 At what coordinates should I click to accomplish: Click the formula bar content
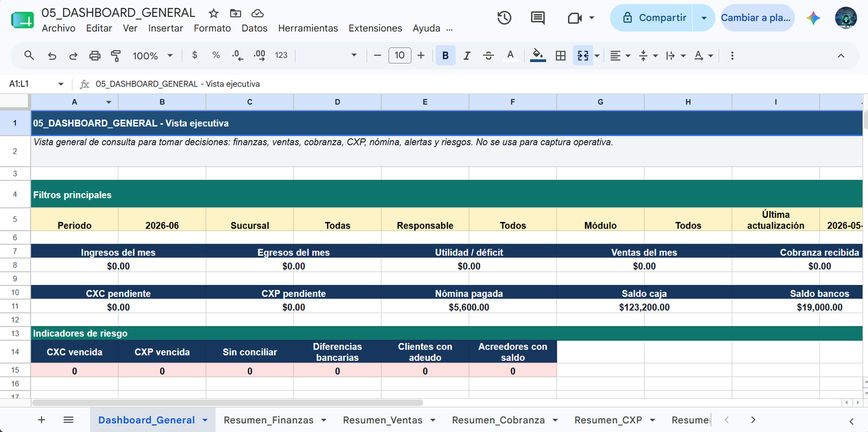pos(178,84)
